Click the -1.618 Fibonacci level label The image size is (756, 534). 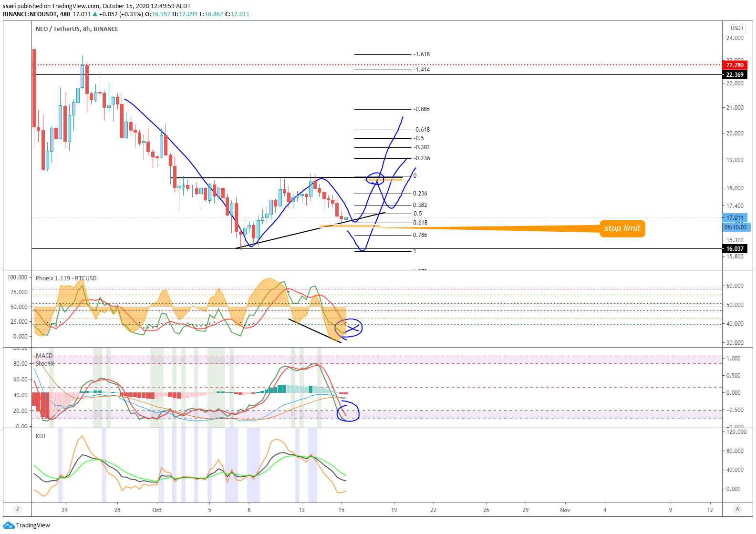(x=422, y=54)
